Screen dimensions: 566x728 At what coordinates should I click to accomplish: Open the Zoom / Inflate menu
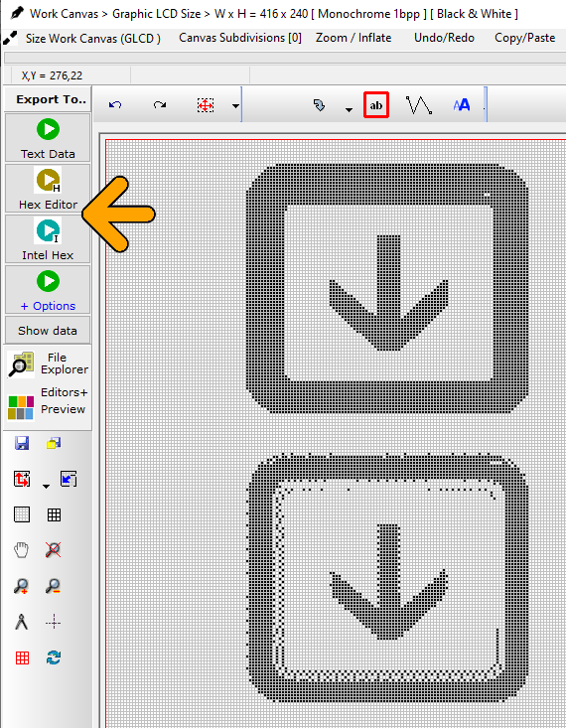click(354, 38)
